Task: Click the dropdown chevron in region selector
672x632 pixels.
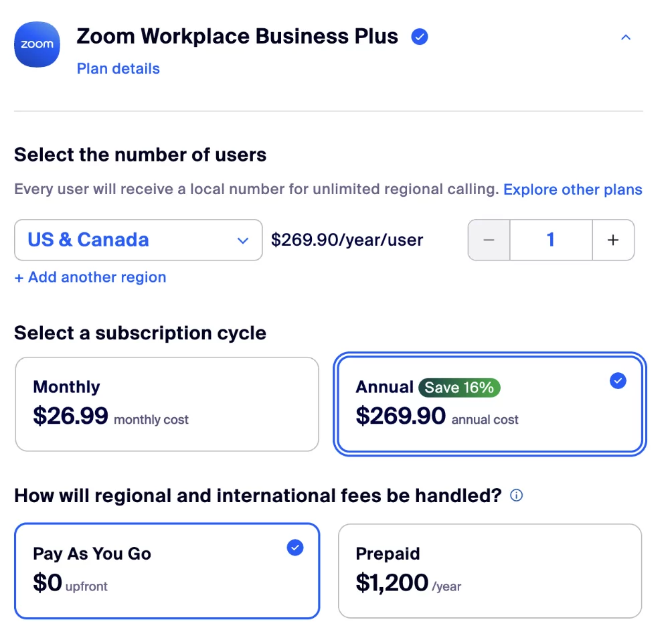Action: pos(243,240)
